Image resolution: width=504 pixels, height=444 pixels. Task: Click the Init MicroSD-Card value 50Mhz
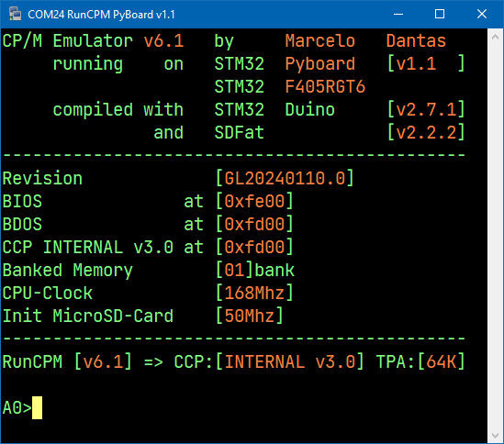[x=250, y=316]
